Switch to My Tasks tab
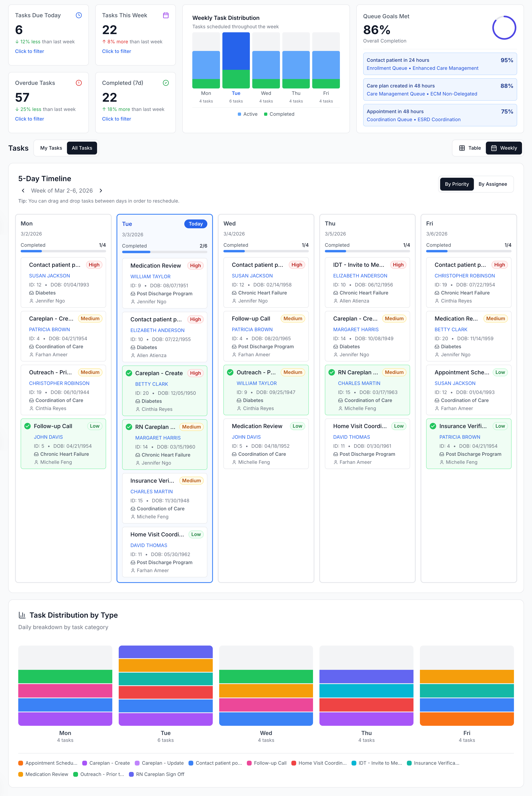The image size is (532, 796). pyautogui.click(x=51, y=148)
